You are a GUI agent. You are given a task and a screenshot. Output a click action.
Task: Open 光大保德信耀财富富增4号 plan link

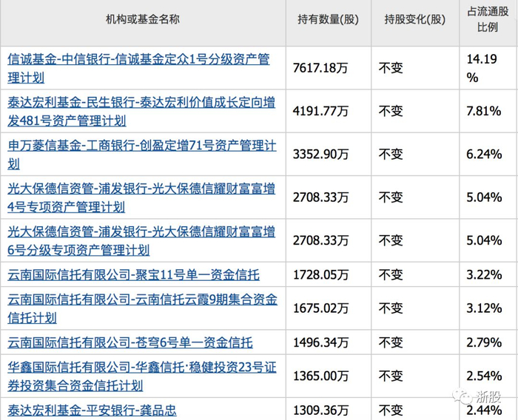pos(141,197)
